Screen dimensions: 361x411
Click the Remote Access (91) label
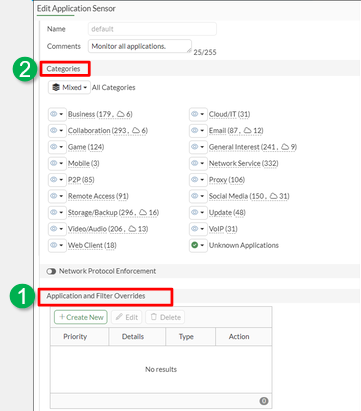pos(98,196)
